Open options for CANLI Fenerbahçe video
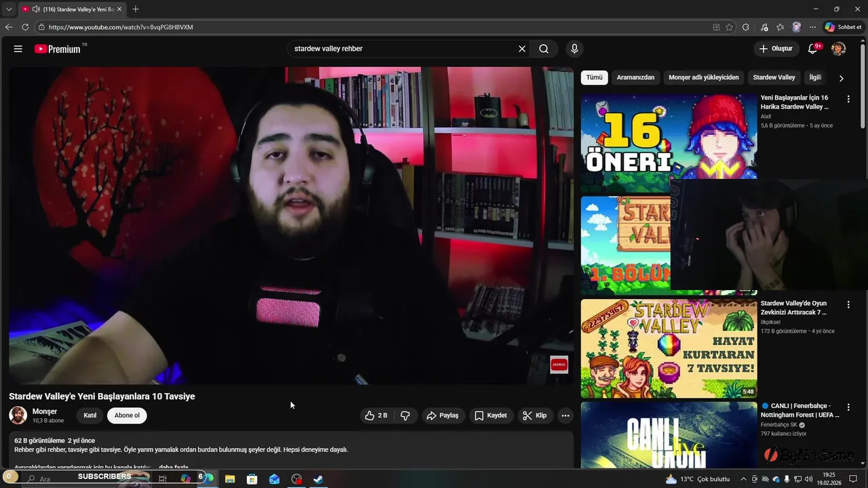 (x=848, y=407)
